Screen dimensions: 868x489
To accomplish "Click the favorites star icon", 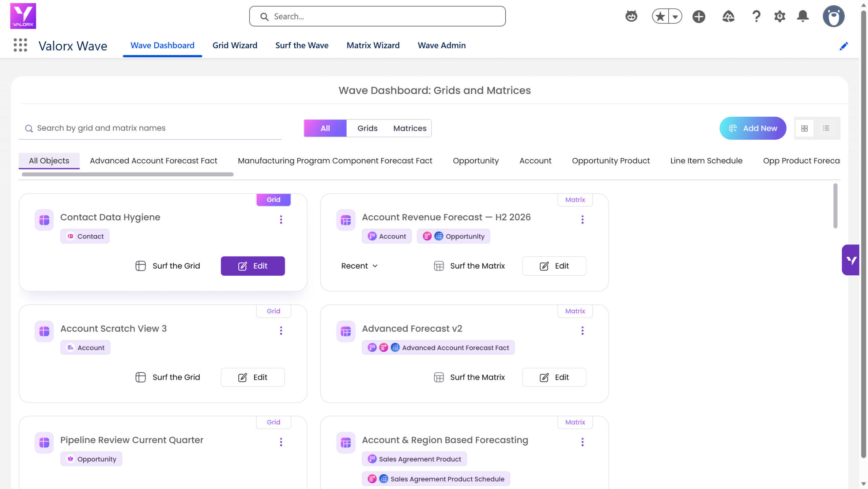I will click(660, 16).
